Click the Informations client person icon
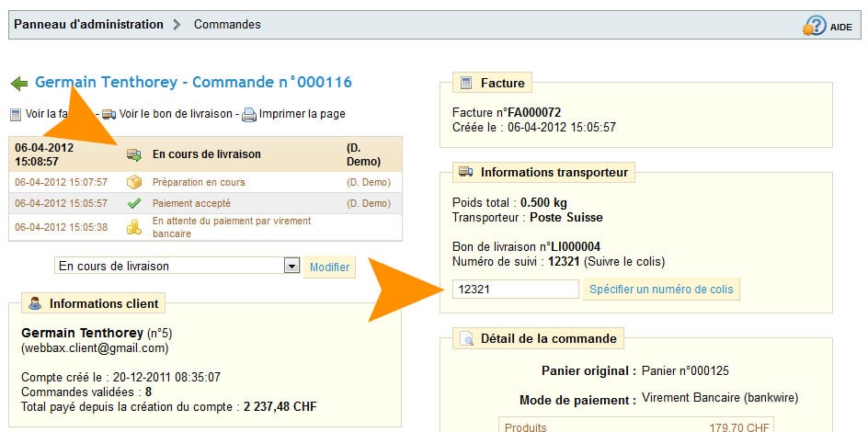The image size is (868, 432). click(x=36, y=303)
